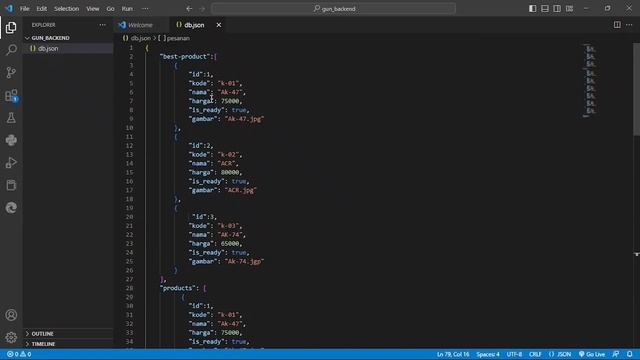Click line number 12 in the gutter
The width and height of the screenshot is (640, 360).
pos(129,145)
